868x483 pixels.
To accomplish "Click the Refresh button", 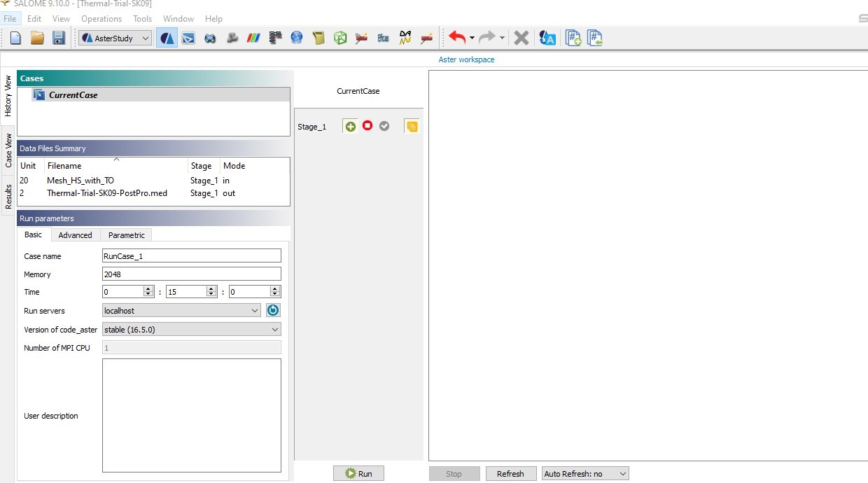I will click(511, 474).
